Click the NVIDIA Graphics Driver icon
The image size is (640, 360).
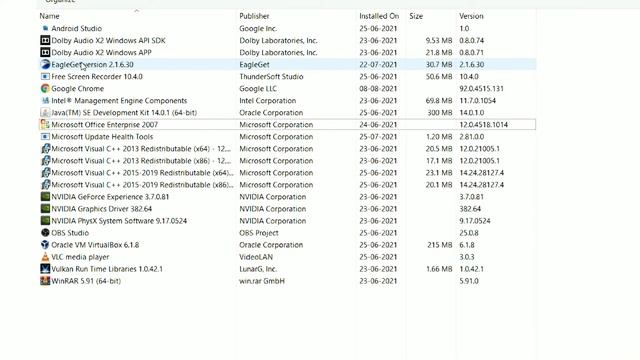(x=45, y=209)
